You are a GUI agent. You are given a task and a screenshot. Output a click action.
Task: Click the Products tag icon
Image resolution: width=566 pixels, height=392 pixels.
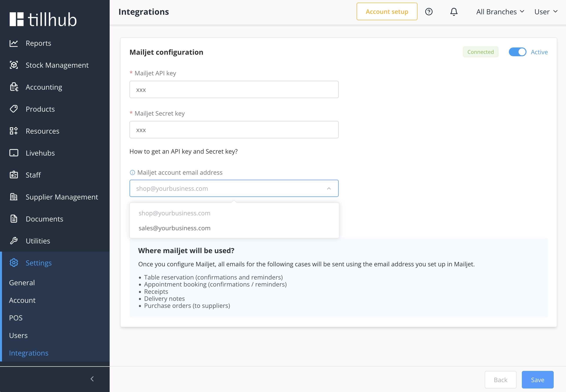click(14, 109)
